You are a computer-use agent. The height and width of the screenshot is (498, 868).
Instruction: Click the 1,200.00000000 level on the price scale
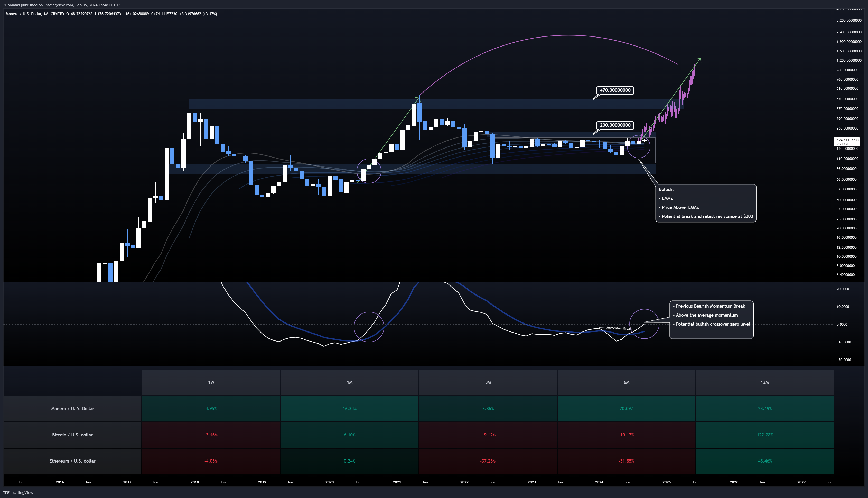[x=849, y=61]
